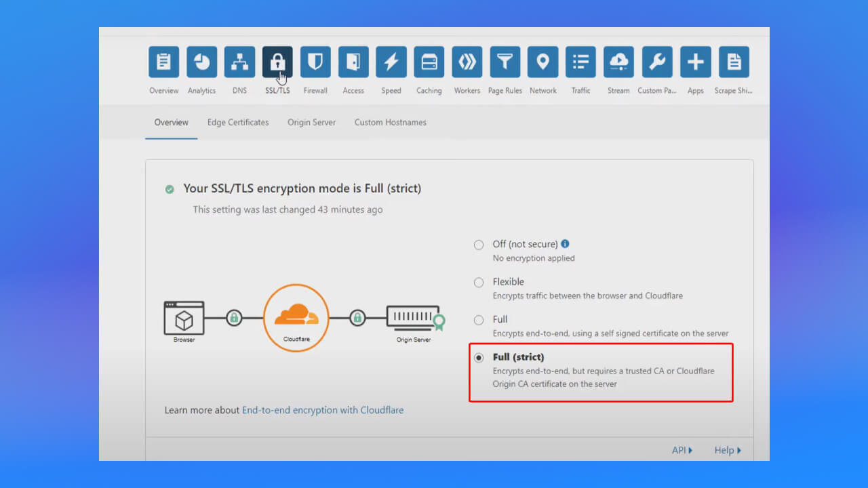Switch to the Edge Certificates tab
This screenshot has width=868, height=488.
238,123
